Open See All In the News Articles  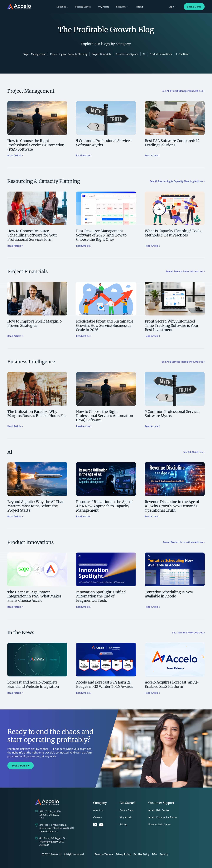coord(188,632)
